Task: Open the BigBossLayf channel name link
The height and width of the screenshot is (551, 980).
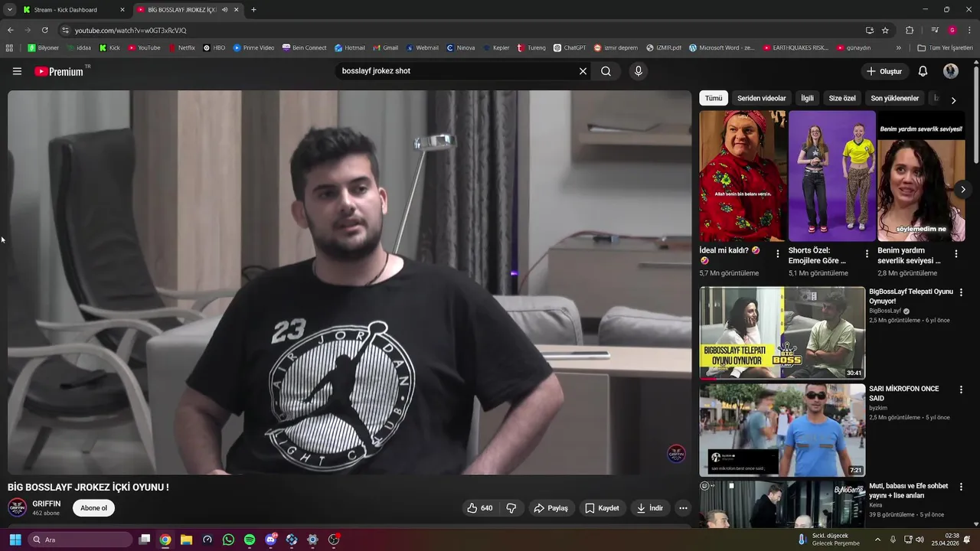Action: coord(885,311)
